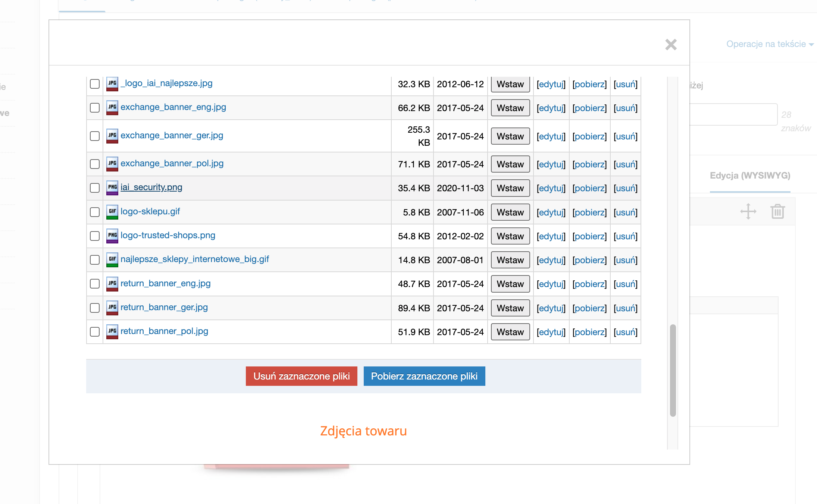Viewport: 817px width, 504px height.
Task: Open the iai_security.png file link
Action: (x=151, y=187)
